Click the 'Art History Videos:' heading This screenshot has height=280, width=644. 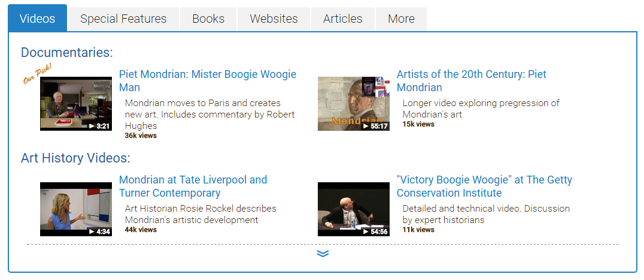(x=75, y=158)
